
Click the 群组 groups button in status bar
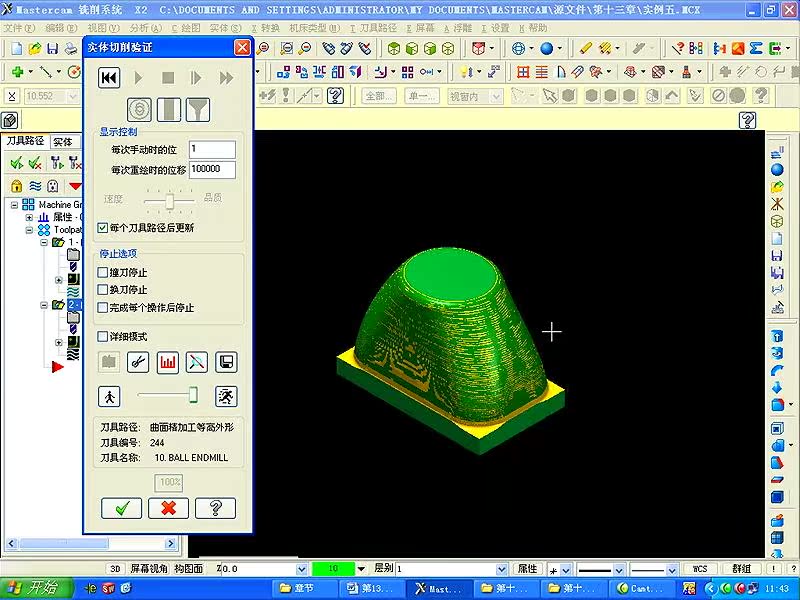tap(741, 569)
